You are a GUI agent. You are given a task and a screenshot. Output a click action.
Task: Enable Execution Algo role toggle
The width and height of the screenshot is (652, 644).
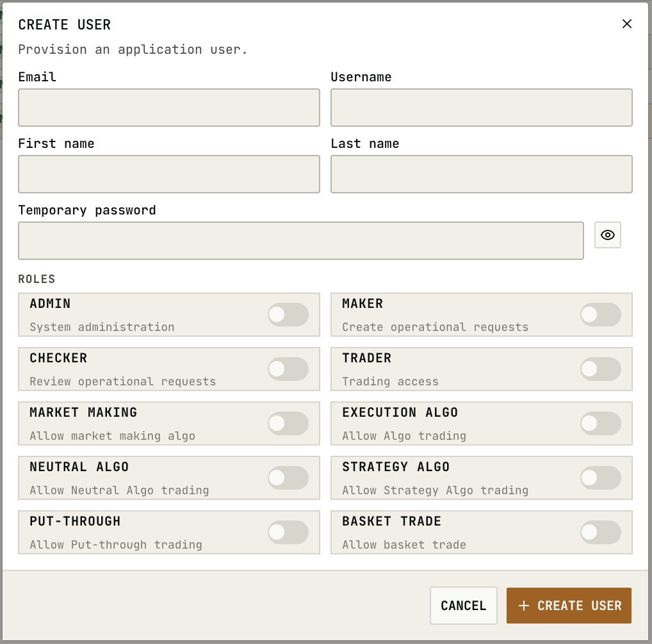click(601, 423)
